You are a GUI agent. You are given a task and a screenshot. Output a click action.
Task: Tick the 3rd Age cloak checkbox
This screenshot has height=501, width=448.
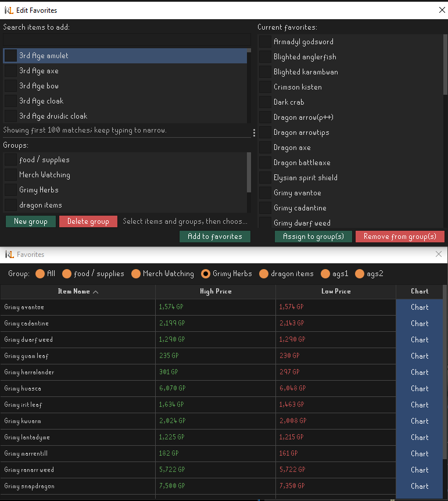click(10, 101)
